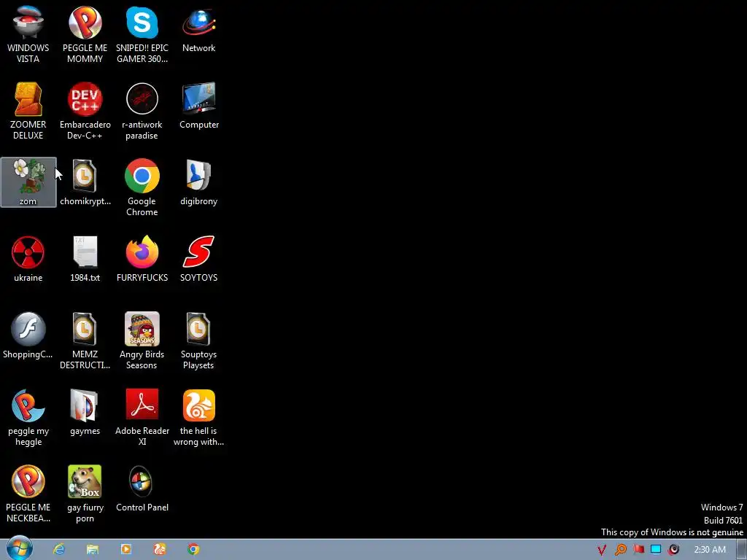Select the Angry Birds Seasons shortcut
The width and height of the screenshot is (747, 560).
point(142,341)
